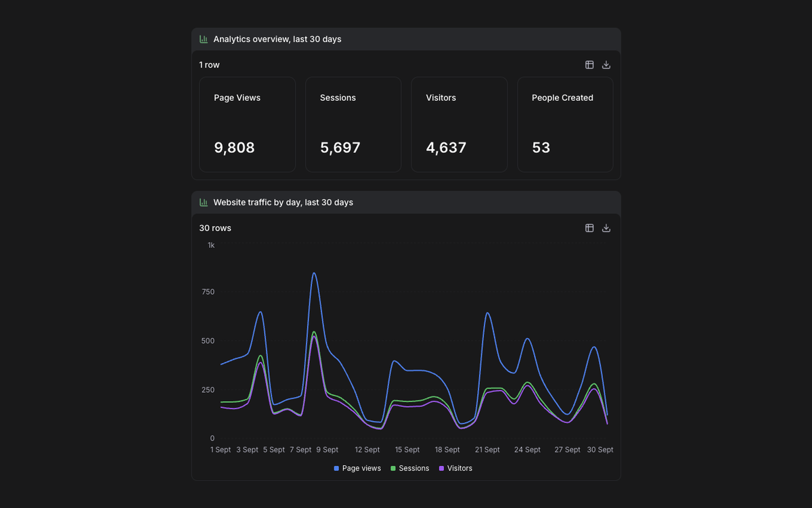Viewport: 812px width, 508px height.
Task: Click the "Analytics overview, last 30 days" title
Action: point(277,39)
